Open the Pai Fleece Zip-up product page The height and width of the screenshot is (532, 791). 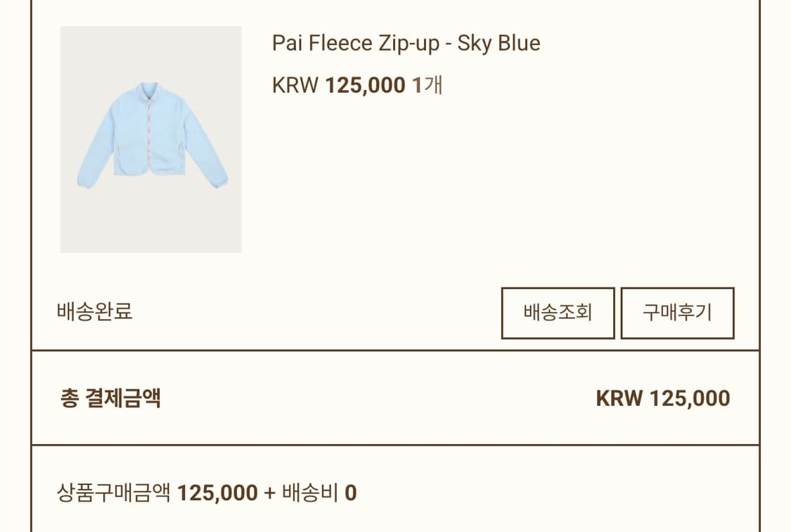pyautogui.click(x=406, y=43)
